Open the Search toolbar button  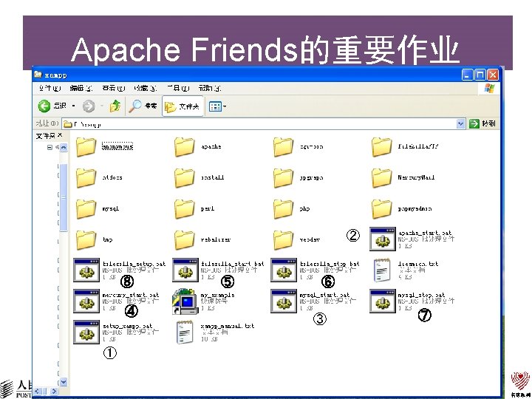click(143, 106)
